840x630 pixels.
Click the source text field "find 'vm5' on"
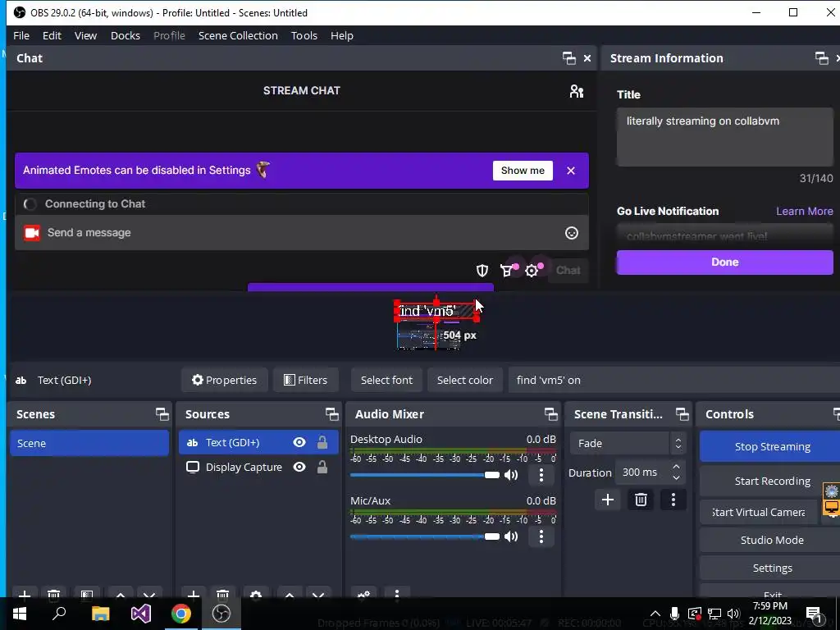coord(674,380)
